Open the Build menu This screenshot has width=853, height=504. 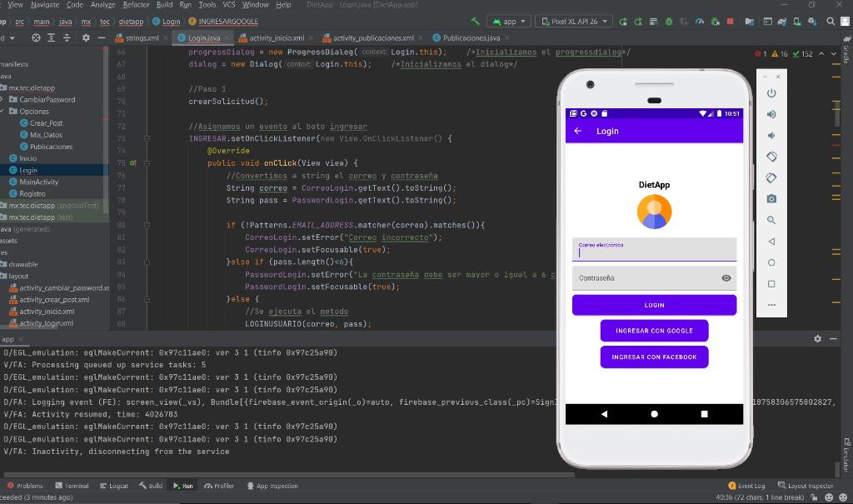[164, 5]
